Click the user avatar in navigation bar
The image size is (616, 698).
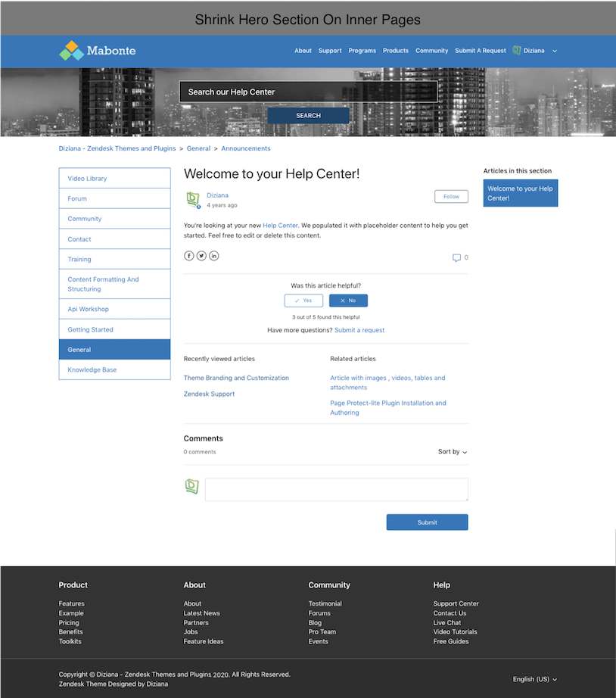tap(517, 51)
